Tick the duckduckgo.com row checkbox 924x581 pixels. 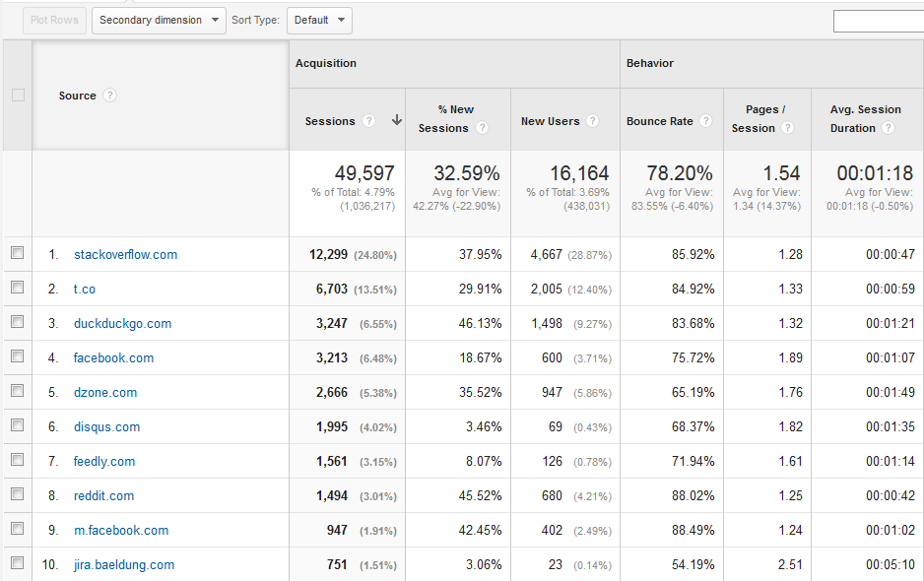click(x=18, y=322)
